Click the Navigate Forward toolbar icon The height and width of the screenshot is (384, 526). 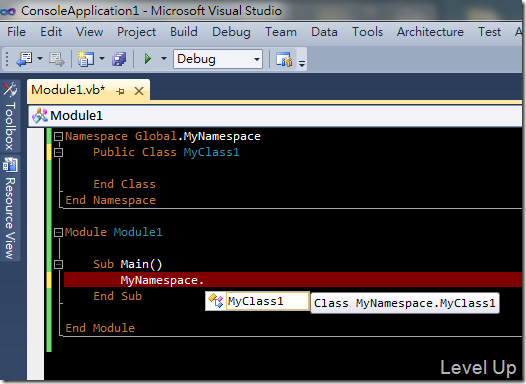click(56, 59)
